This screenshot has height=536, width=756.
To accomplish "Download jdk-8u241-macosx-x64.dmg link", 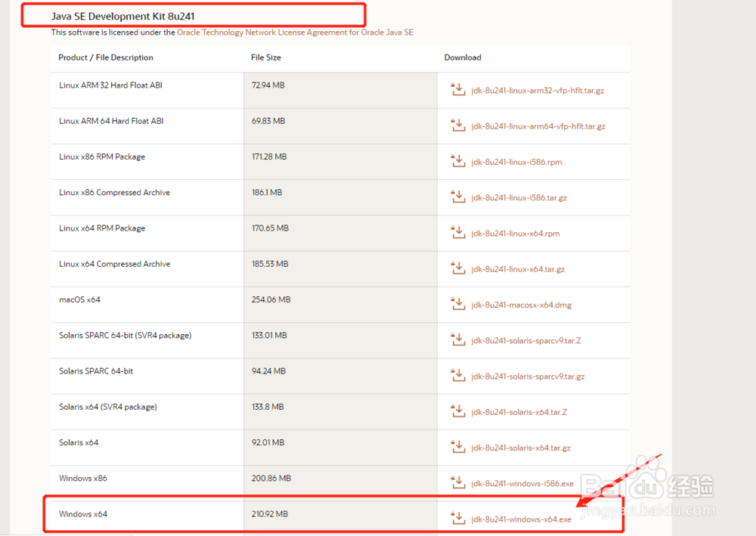I will tap(521, 305).
